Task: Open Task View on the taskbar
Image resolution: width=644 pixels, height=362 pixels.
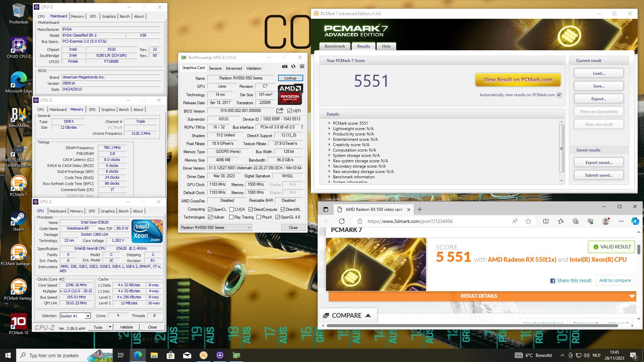Action: (x=121, y=355)
